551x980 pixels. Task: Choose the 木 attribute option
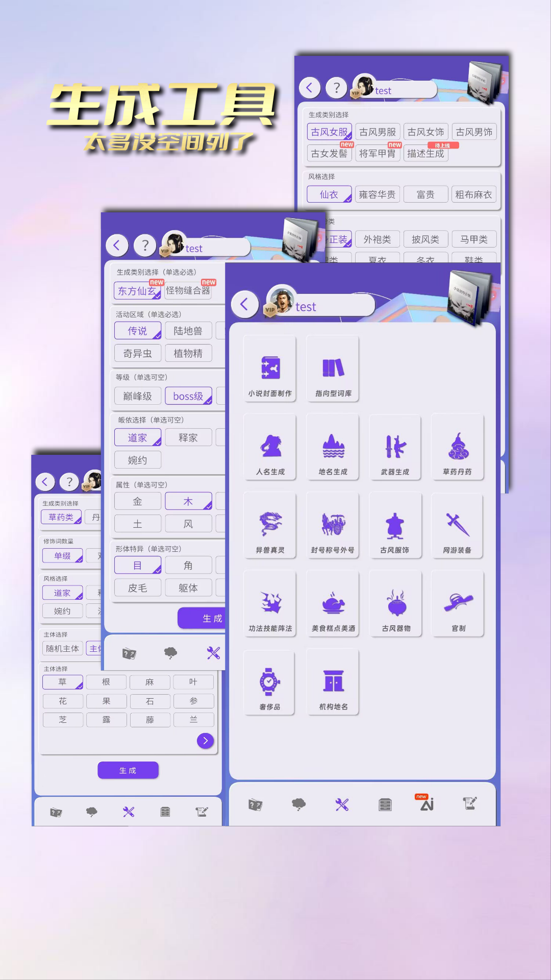point(188,502)
